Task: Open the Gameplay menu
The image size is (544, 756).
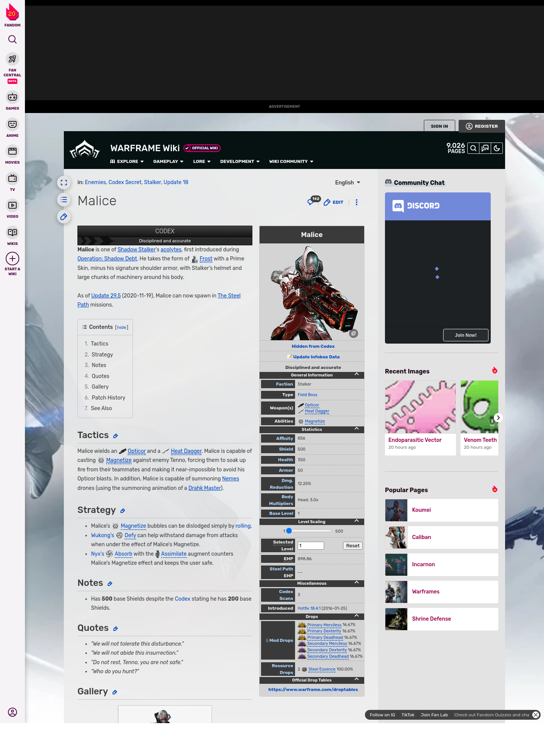Action: (168, 161)
